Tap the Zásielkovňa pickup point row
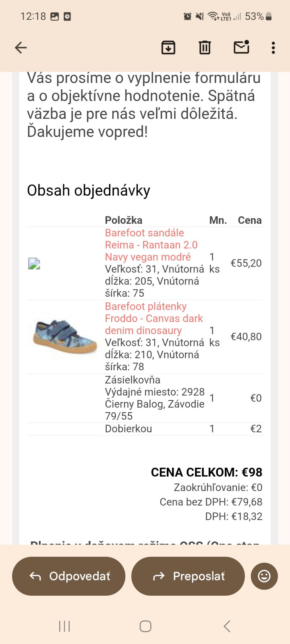The width and height of the screenshot is (290, 644). click(155, 398)
